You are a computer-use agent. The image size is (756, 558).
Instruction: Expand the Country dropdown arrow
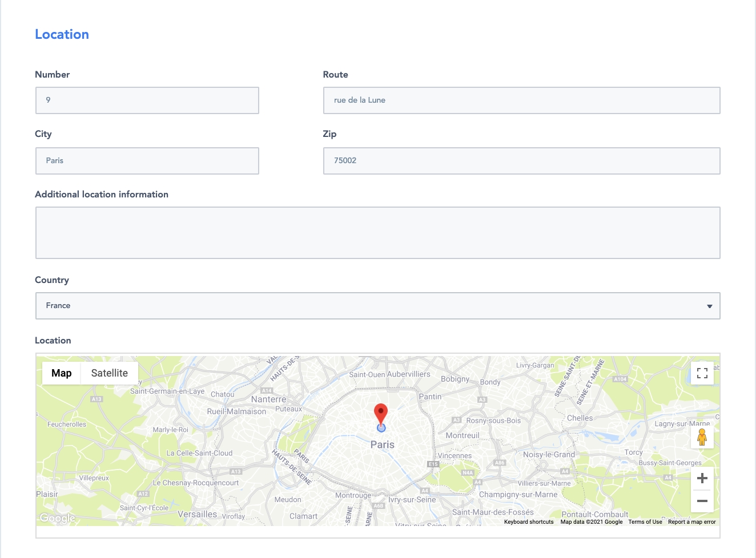click(x=710, y=306)
